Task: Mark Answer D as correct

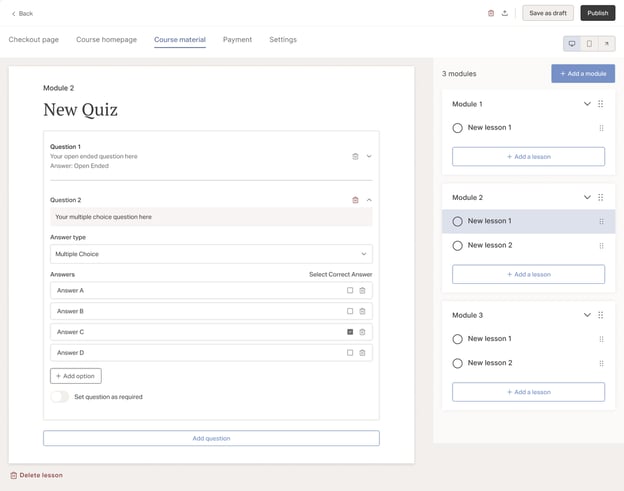Action: point(350,353)
